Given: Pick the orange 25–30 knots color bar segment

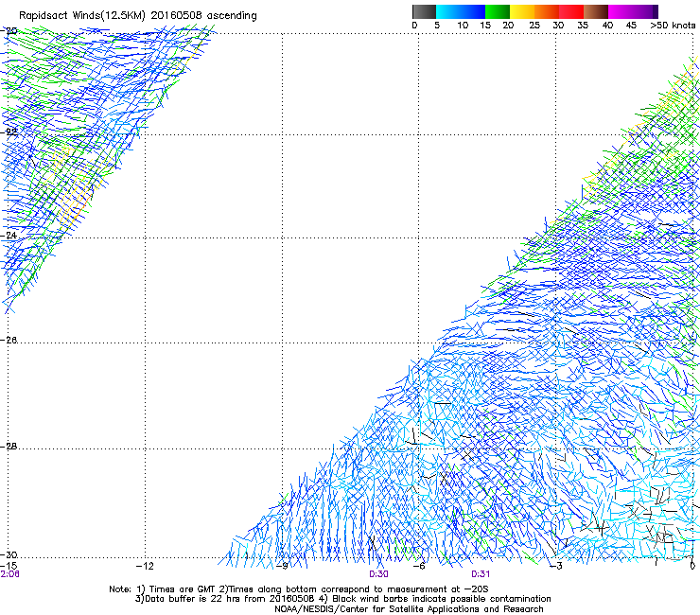Looking at the screenshot, I should point(547,11).
